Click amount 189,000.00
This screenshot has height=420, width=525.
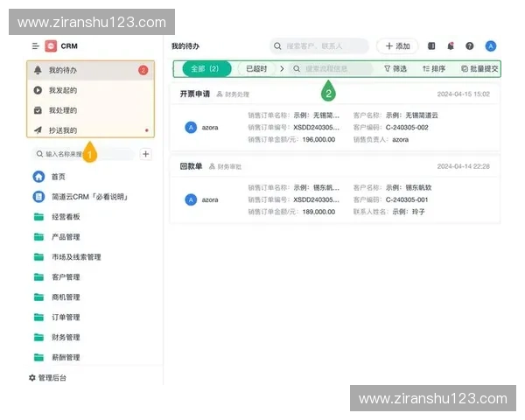tap(318, 212)
